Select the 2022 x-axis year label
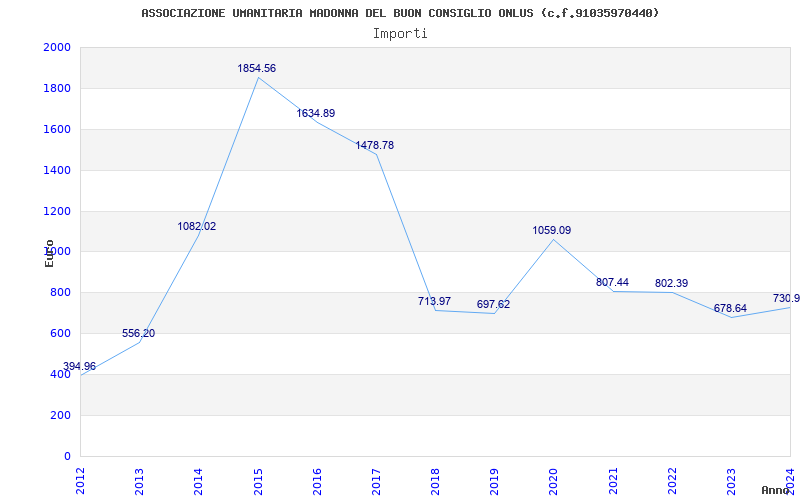Image resolution: width=800 pixels, height=500 pixels. 672,481
